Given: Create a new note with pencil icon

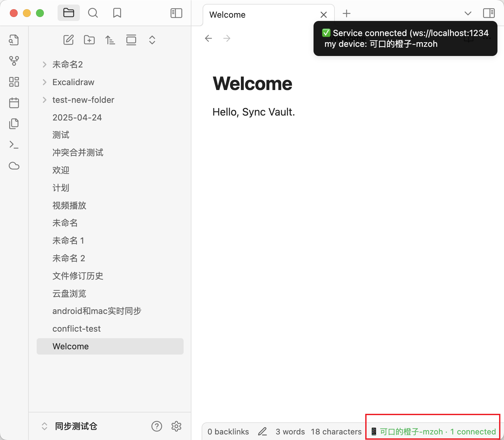Looking at the screenshot, I should coord(68,40).
